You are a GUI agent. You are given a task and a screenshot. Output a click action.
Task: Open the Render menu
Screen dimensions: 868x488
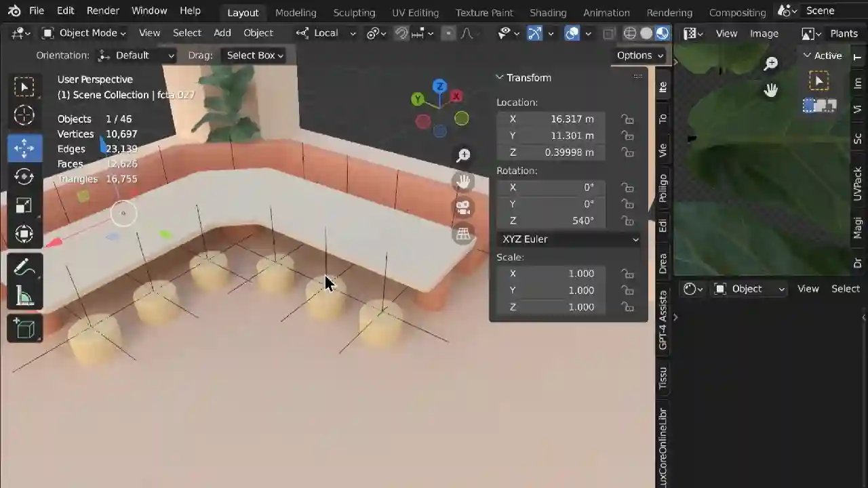click(102, 10)
